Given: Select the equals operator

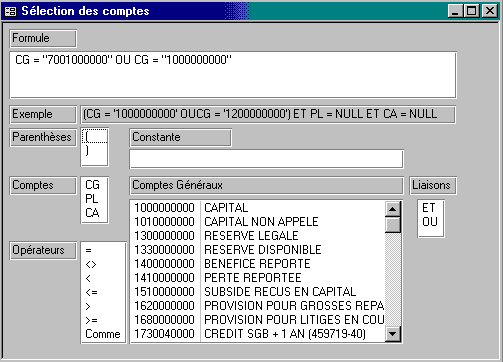Looking at the screenshot, I should coord(103,250).
